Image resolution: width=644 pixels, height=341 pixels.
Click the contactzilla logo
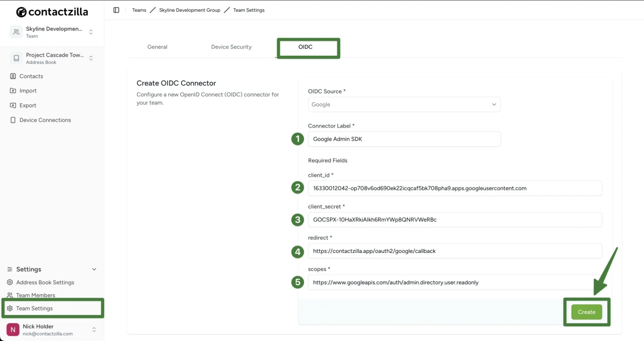coord(52,12)
